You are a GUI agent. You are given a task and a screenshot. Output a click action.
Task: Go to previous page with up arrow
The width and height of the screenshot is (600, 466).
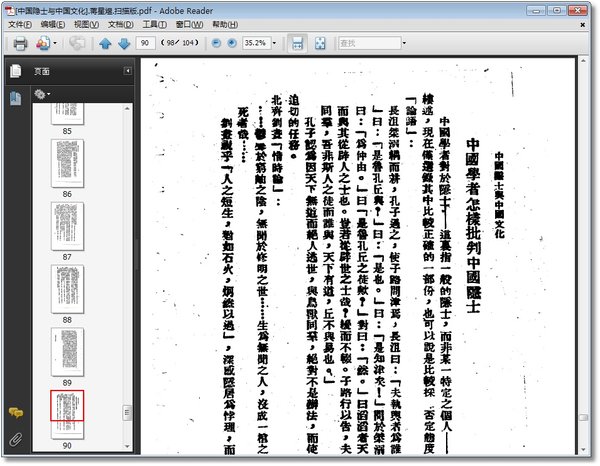point(106,44)
